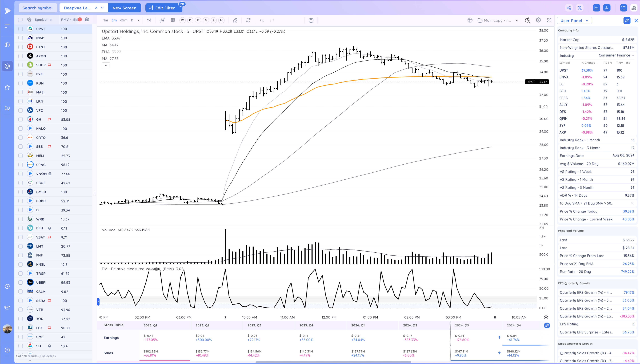The image size is (640, 364).
Task: Click the New Screen button
Action: pos(124,8)
